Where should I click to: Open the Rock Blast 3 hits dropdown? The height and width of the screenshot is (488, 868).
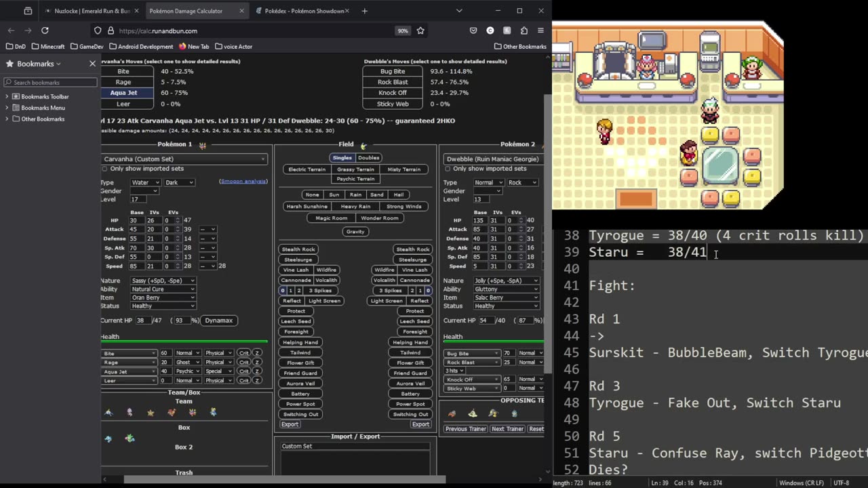coord(454,371)
